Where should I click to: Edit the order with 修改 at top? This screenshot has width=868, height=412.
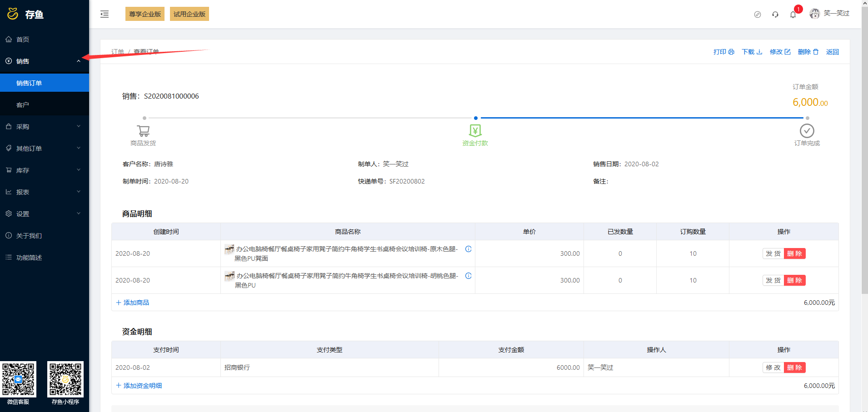pyautogui.click(x=780, y=52)
